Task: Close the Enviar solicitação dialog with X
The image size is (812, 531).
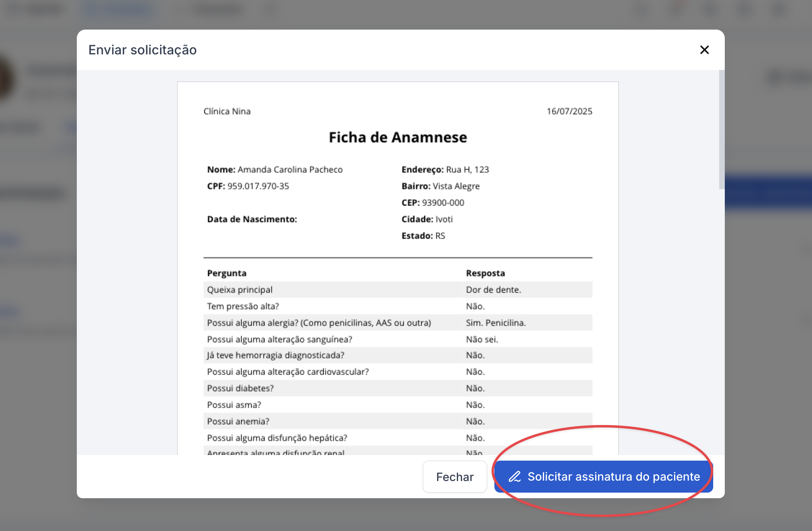Action: tap(704, 50)
